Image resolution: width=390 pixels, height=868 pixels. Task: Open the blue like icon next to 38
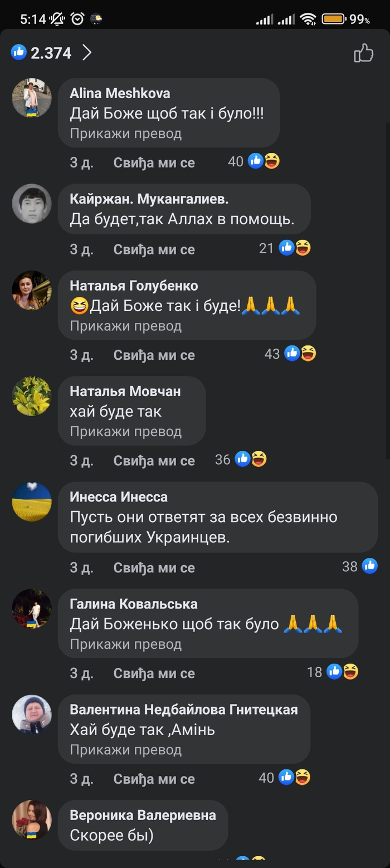(370, 566)
